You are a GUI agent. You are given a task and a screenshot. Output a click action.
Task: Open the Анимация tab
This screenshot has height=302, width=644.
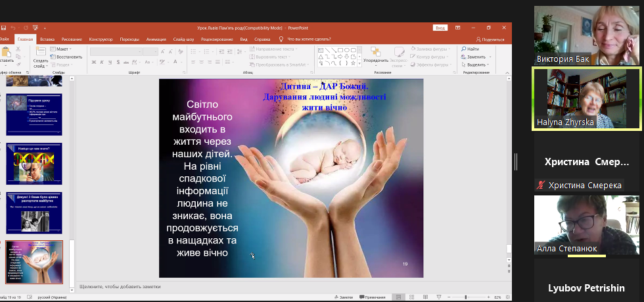tap(156, 39)
